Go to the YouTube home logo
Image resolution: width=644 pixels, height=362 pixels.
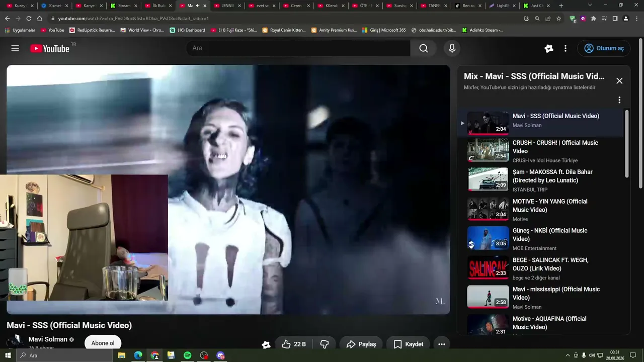[50, 48]
